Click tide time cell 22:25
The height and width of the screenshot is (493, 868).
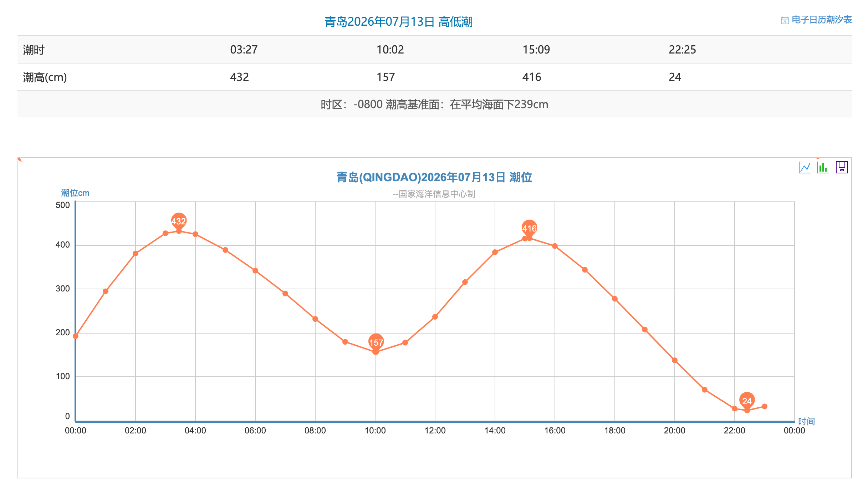click(x=682, y=50)
